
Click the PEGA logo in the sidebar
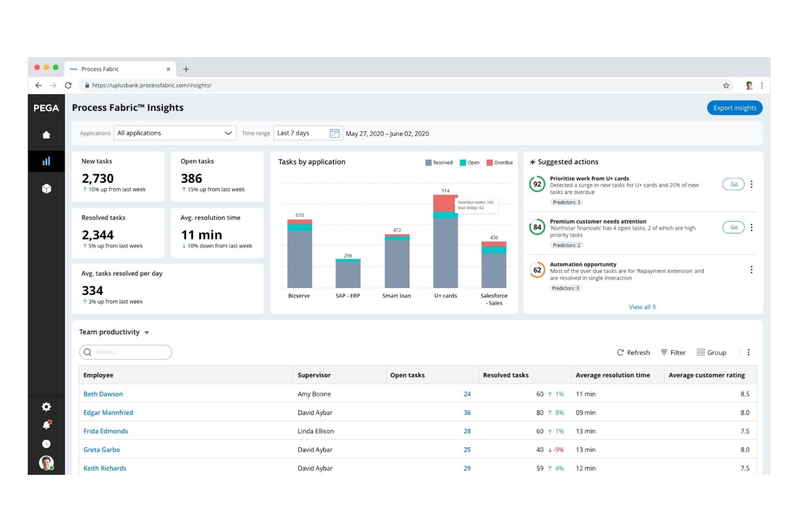[x=46, y=108]
